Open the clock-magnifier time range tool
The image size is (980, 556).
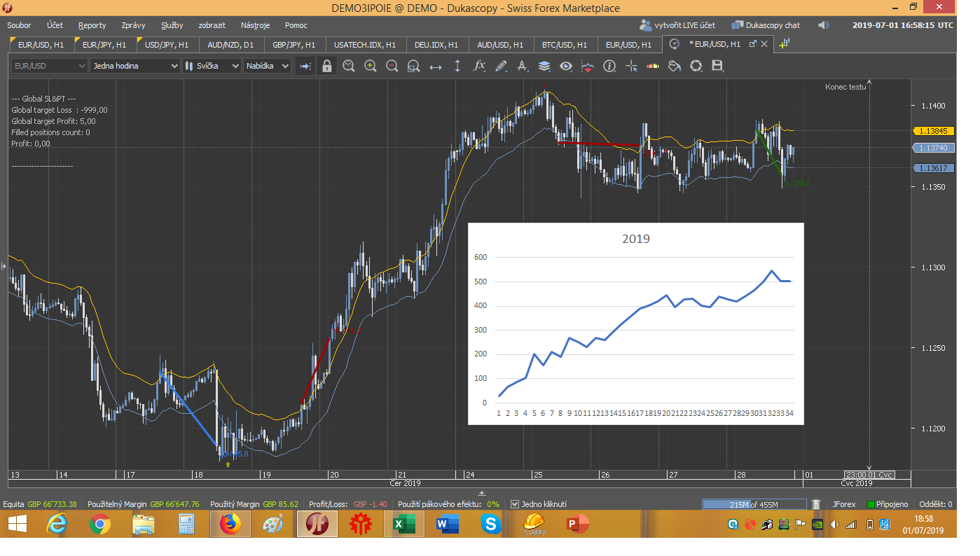coord(349,66)
